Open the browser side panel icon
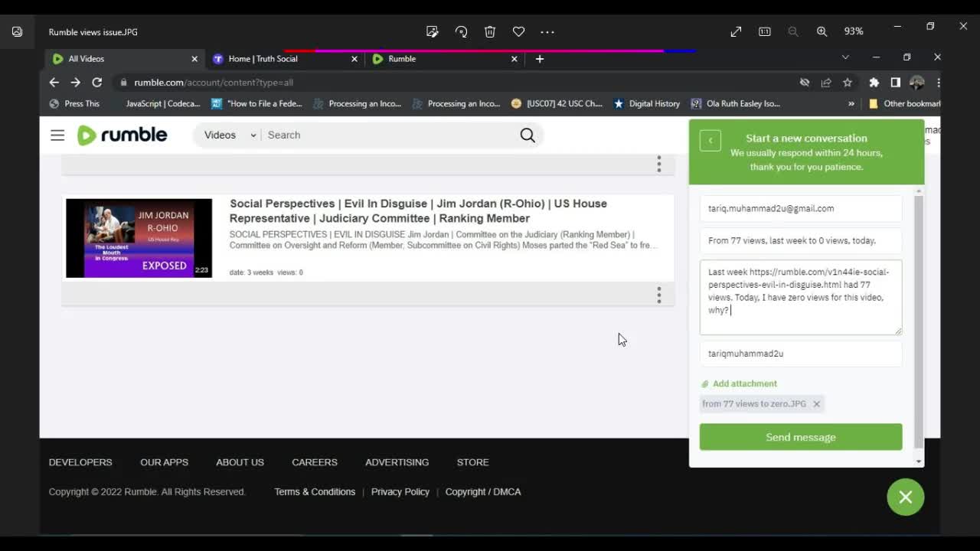This screenshot has height=551, width=980. click(x=895, y=82)
